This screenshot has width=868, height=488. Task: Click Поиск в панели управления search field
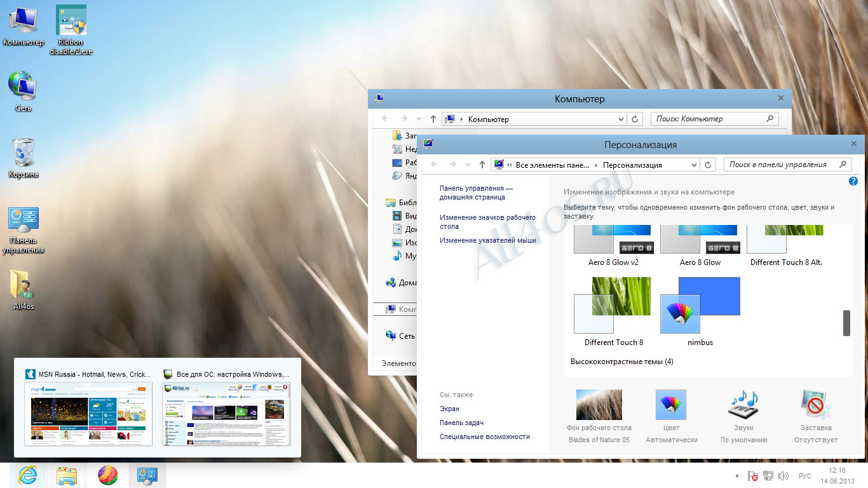click(787, 165)
